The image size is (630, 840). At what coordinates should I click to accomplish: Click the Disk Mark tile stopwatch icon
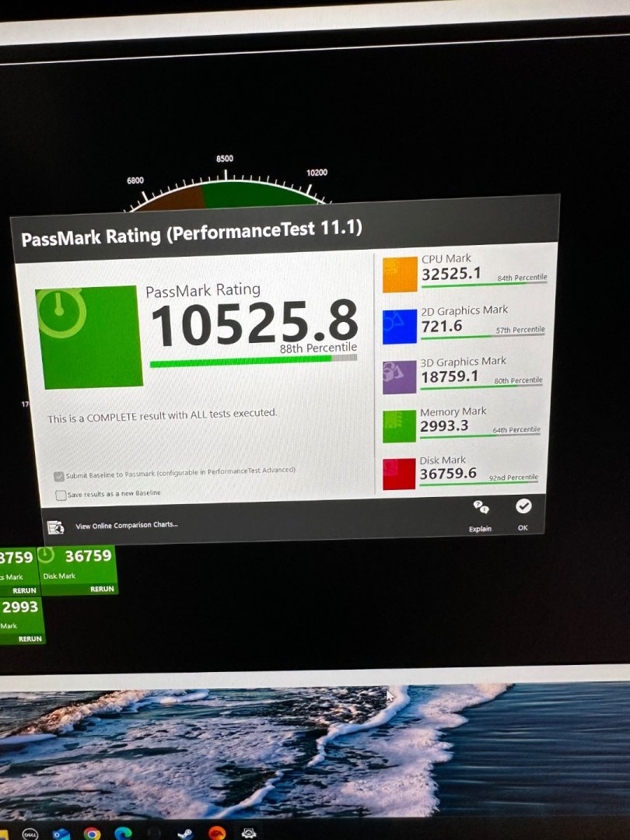[47, 555]
